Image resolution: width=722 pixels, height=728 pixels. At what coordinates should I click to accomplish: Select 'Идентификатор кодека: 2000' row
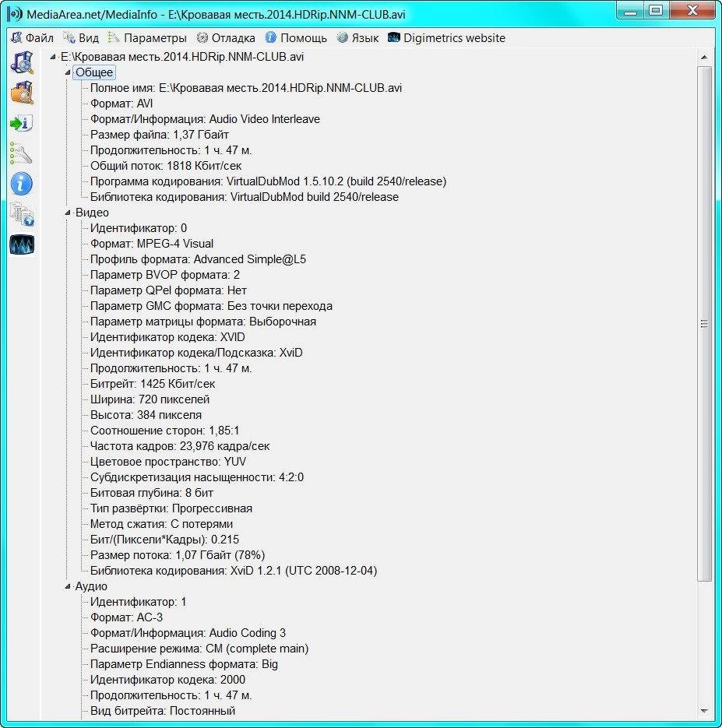click(167, 680)
